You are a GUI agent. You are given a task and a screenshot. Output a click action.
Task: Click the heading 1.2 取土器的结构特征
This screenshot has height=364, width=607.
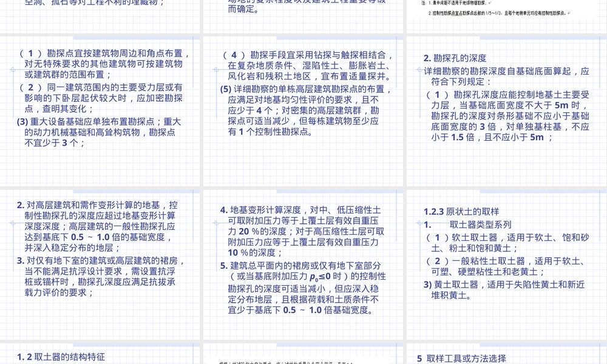tap(61, 357)
